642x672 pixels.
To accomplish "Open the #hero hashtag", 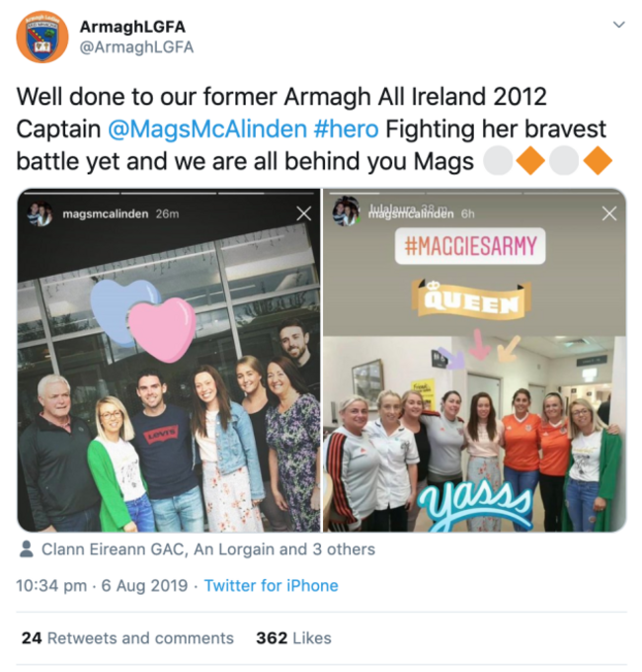I will point(346,129).
